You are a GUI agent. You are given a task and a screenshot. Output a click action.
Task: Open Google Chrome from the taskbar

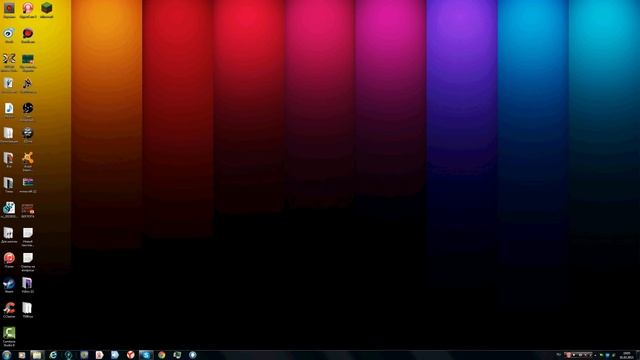click(x=162, y=355)
